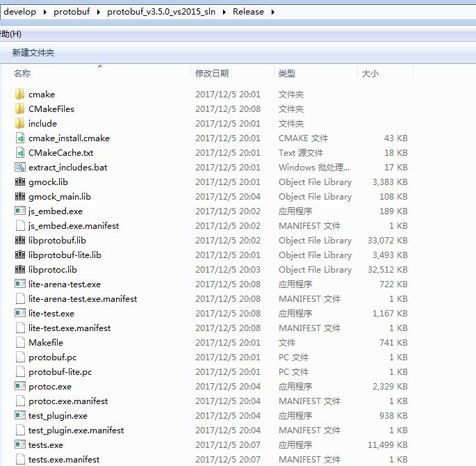Select the libprotobuf-lite.lib file name
The height and width of the screenshot is (466, 476).
tap(65, 255)
